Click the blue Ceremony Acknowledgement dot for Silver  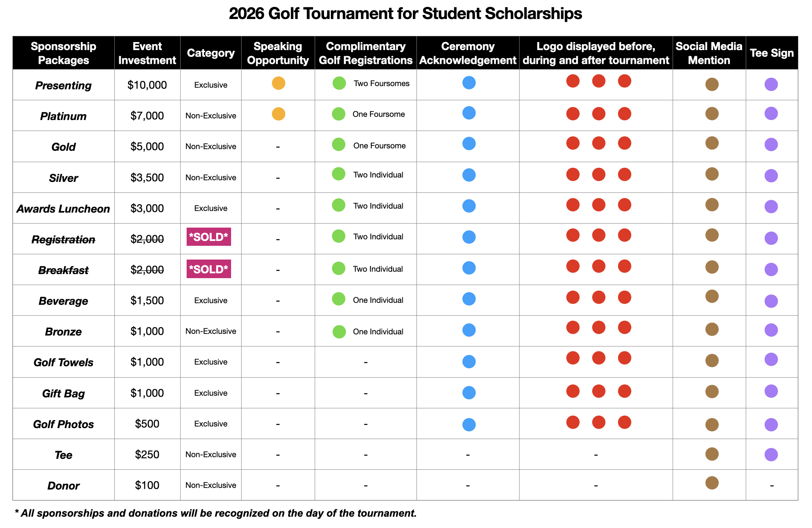pos(469,175)
